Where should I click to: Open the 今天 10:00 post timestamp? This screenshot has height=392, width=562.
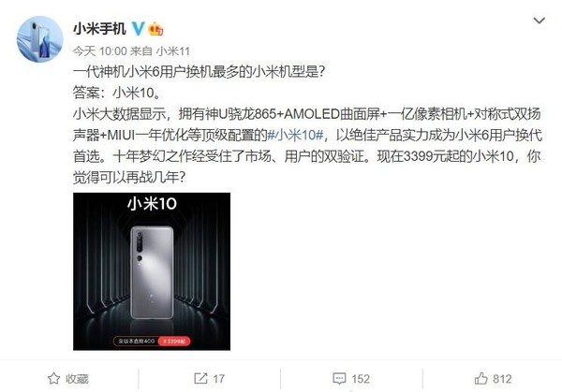(100, 51)
